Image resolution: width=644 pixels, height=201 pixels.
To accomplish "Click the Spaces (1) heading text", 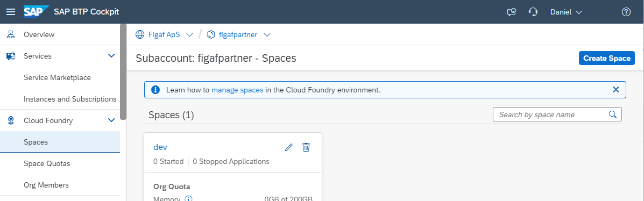I will 171,115.
